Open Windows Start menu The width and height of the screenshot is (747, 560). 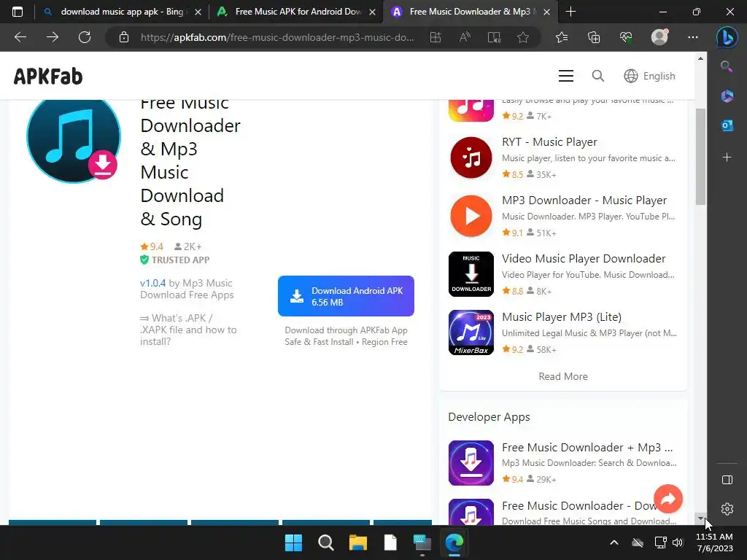click(293, 542)
